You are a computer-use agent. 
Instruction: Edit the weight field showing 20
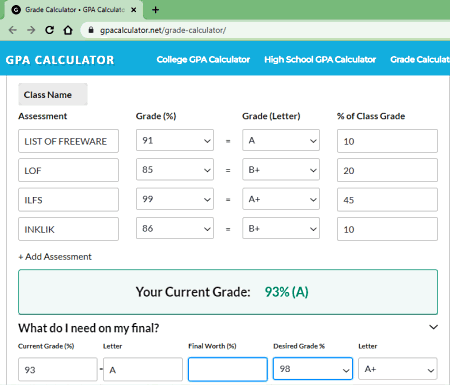click(x=387, y=170)
